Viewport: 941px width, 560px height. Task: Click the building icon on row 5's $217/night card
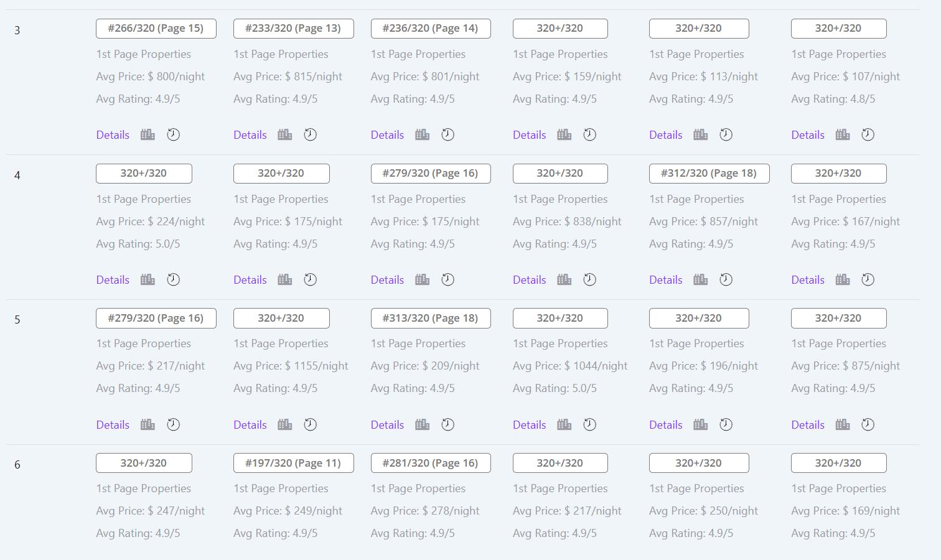click(147, 424)
